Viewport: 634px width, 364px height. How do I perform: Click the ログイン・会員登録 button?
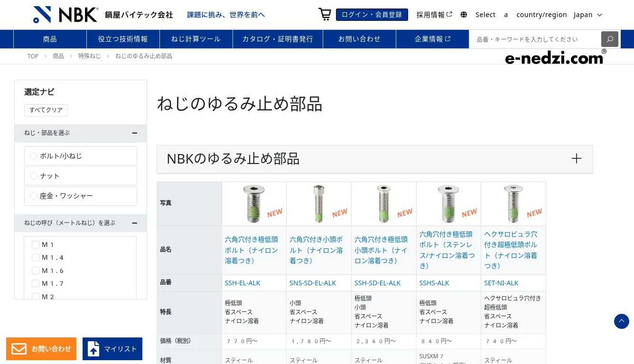point(372,15)
